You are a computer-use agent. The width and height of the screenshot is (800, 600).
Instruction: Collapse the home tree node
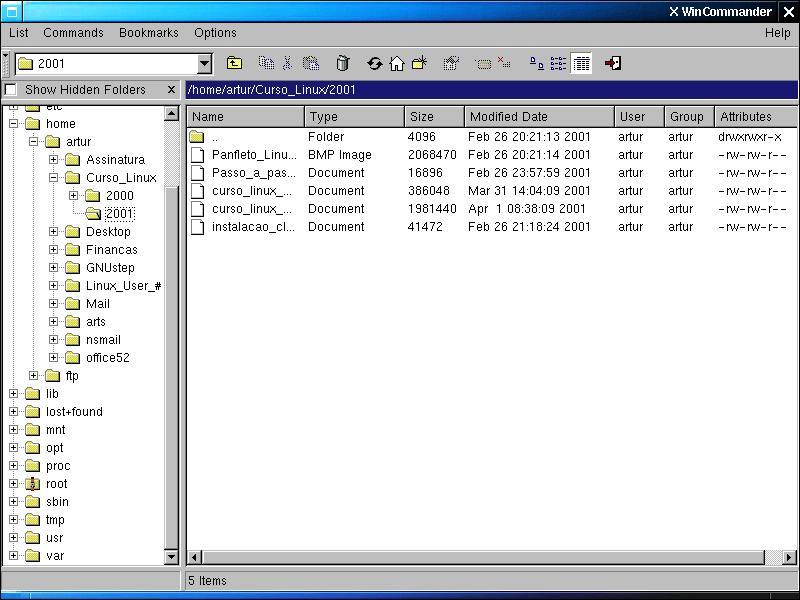14,123
